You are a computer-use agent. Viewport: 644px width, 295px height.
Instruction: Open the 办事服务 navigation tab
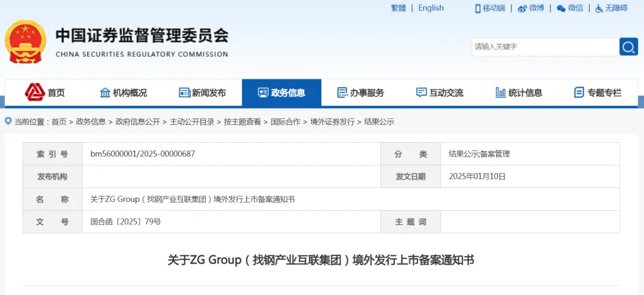(x=361, y=93)
